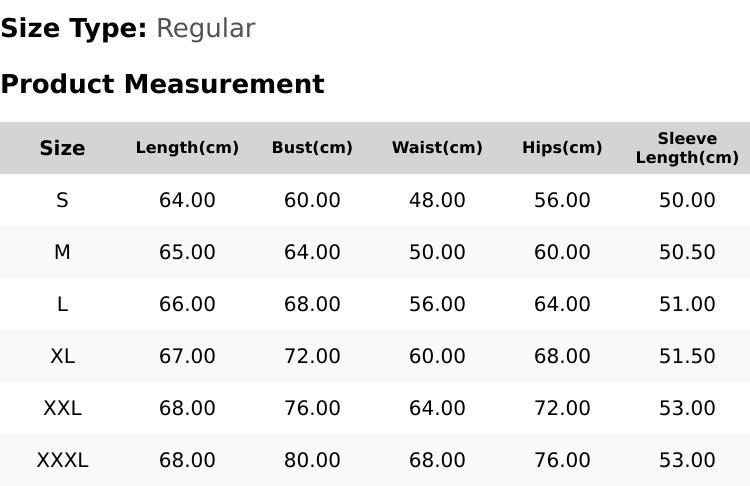Click the 48.00 waist value for S

[x=437, y=200]
